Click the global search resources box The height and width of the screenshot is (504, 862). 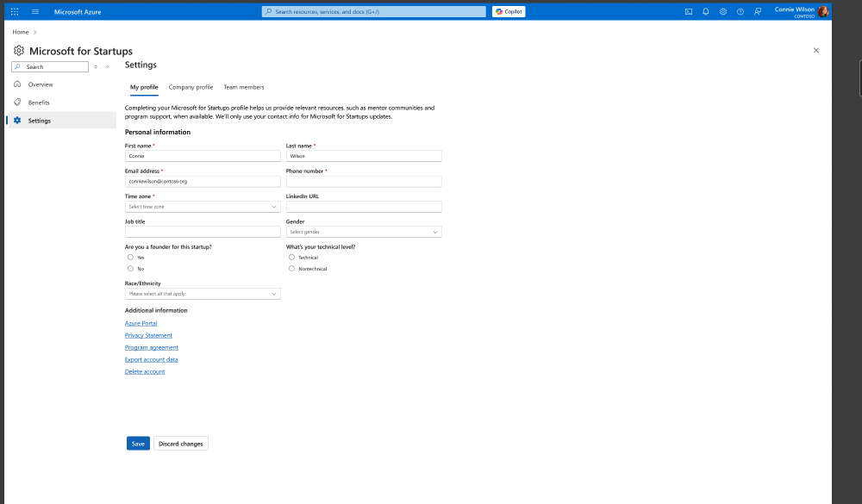click(x=374, y=11)
